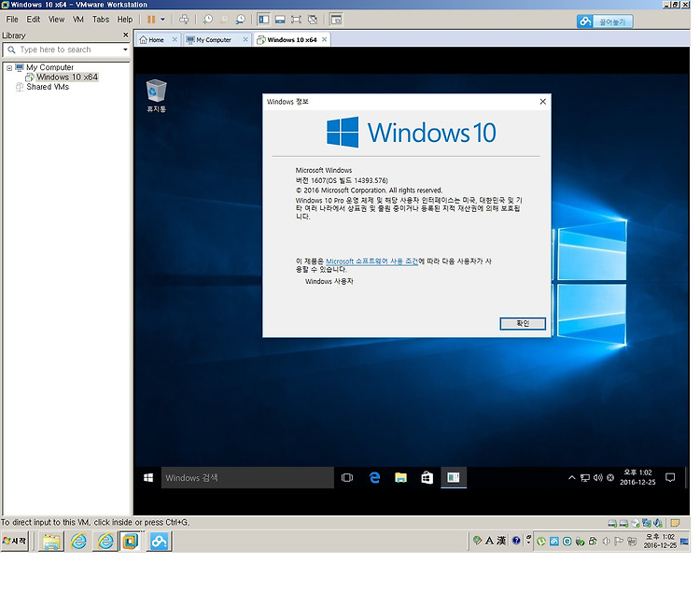This screenshot has width=700, height=592.
Task: Click the uTorrent host tray icon
Action: point(541,542)
